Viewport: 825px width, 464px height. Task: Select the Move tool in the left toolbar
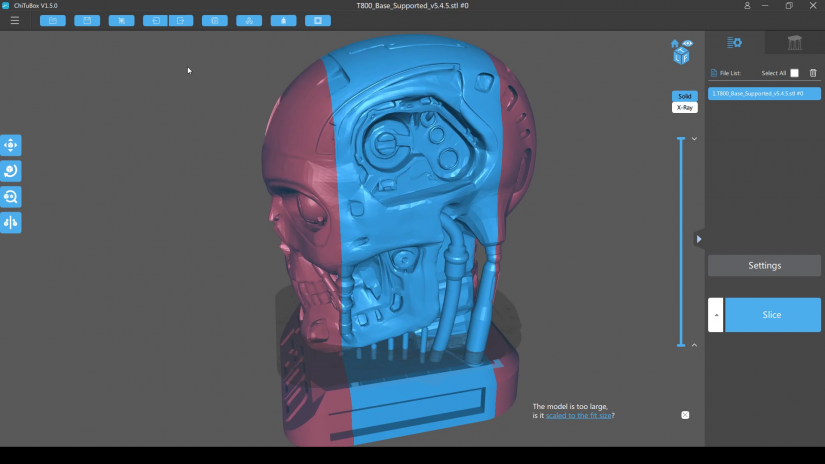click(11, 145)
